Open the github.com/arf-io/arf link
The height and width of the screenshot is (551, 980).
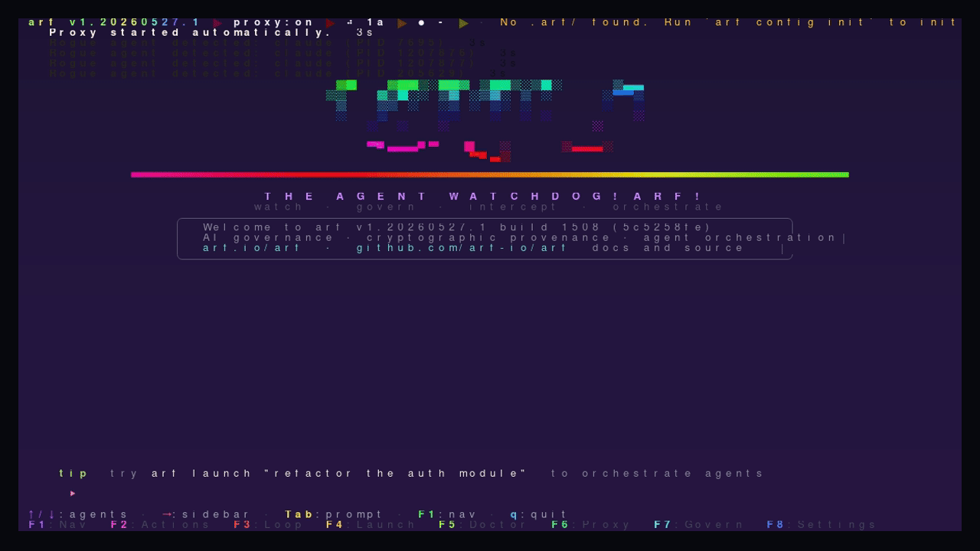pyautogui.click(x=462, y=248)
